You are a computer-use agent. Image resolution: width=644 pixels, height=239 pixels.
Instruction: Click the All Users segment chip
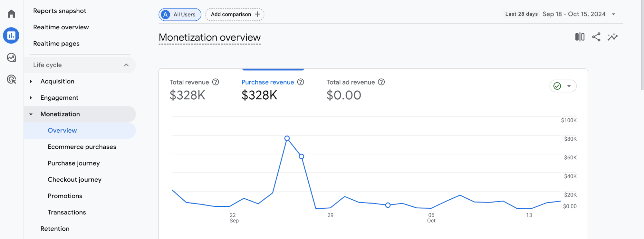[x=180, y=15]
